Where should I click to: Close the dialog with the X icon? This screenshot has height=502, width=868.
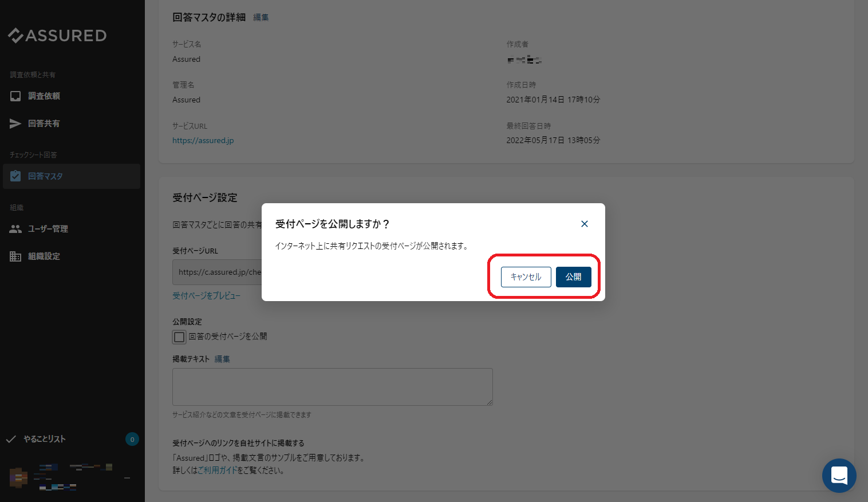pyautogui.click(x=585, y=224)
